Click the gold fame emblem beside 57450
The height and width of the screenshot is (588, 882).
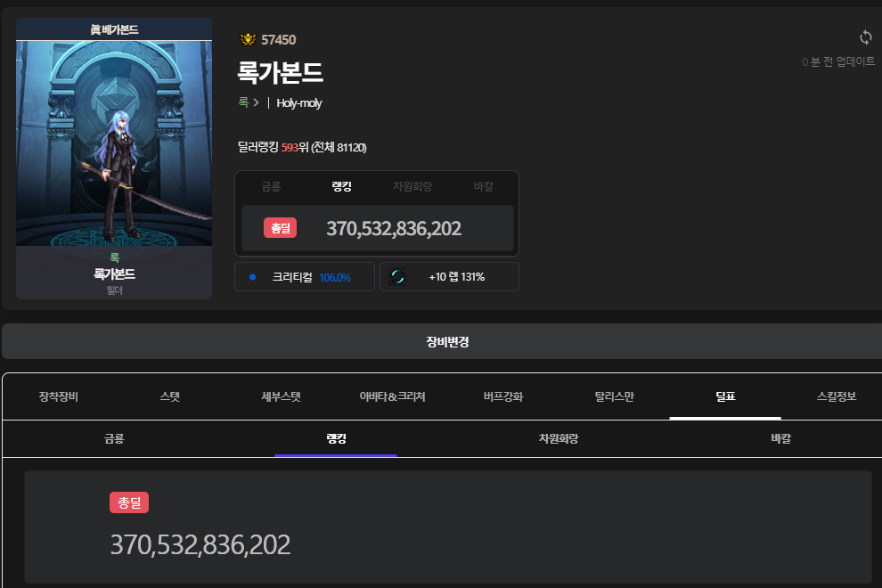[x=248, y=39]
